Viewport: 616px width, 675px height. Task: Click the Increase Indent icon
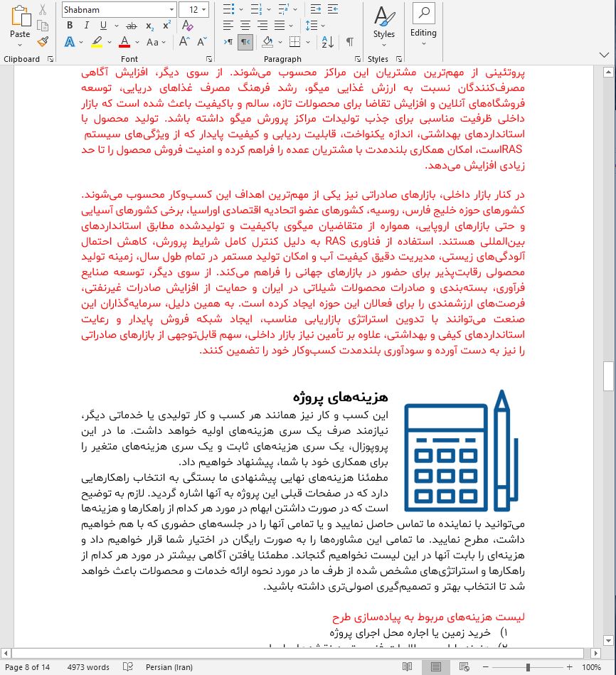pyautogui.click(x=333, y=9)
